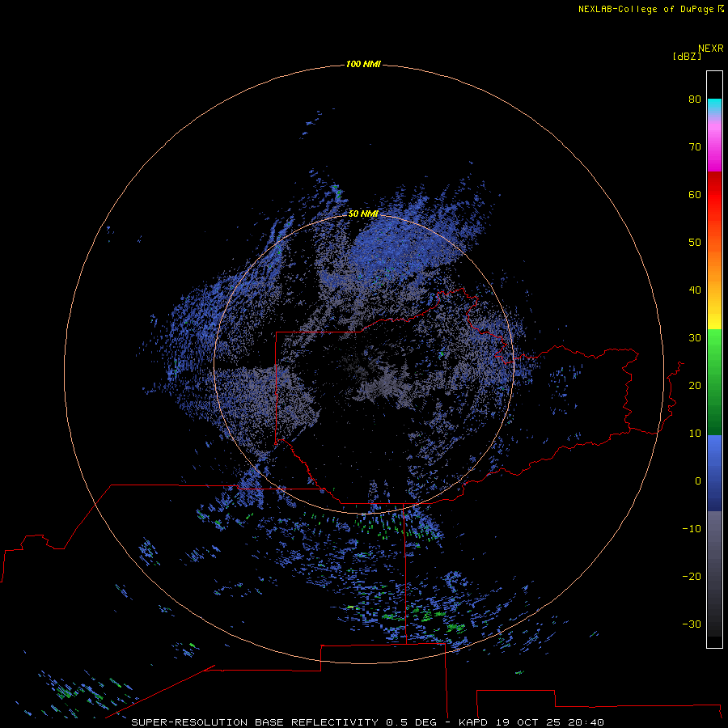Click the 40 value on the dBZ scale
The width and height of the screenshot is (728, 728).
click(x=695, y=290)
